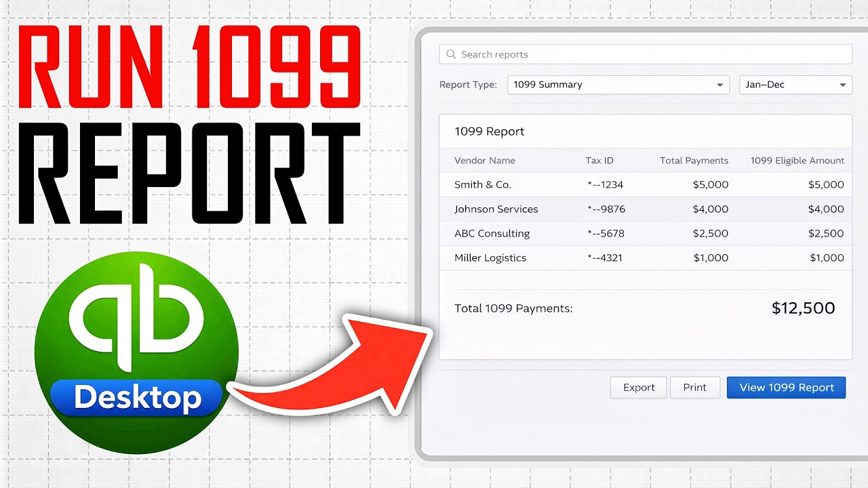Viewport: 868px width, 488px height.
Task: Click the Export button
Action: click(x=639, y=388)
